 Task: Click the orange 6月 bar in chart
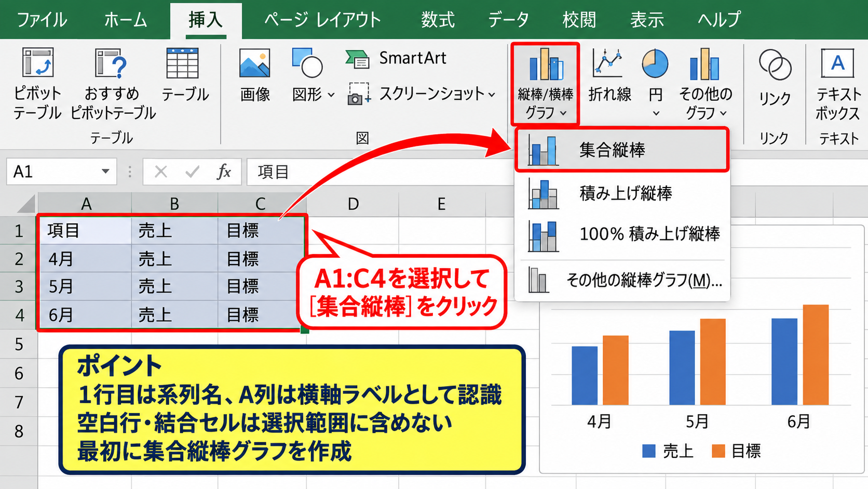(816, 355)
